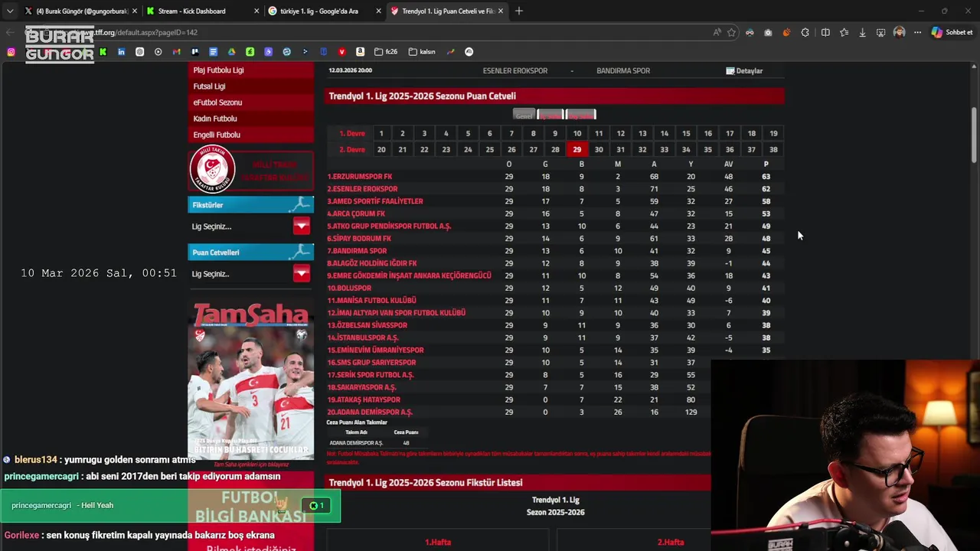The image size is (980, 551).
Task: Click 2.Hafta fixture heading
Action: tap(670, 542)
